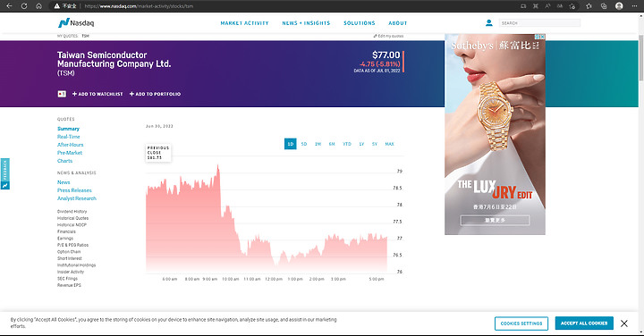
Task: Select the 5Y chart range tab
Action: coord(375,144)
